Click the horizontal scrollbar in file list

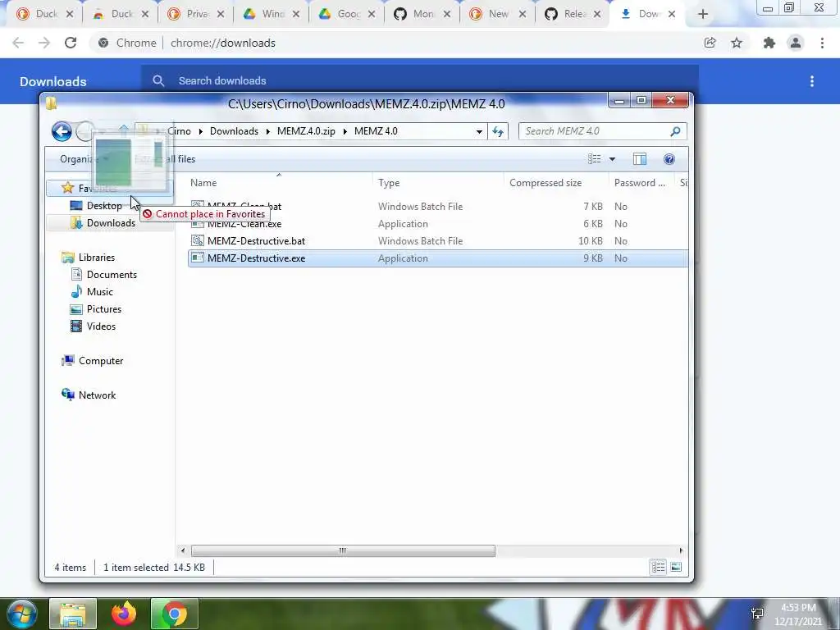click(x=343, y=550)
